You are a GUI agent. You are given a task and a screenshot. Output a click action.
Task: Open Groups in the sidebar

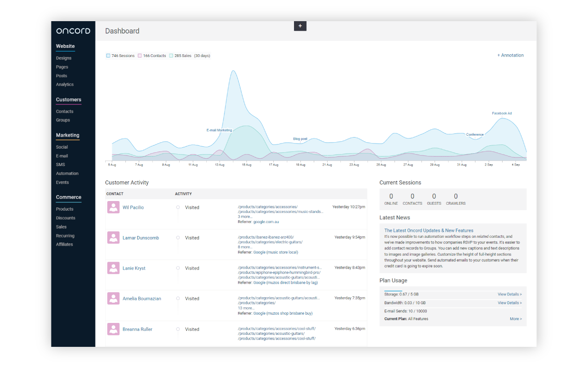coord(63,120)
